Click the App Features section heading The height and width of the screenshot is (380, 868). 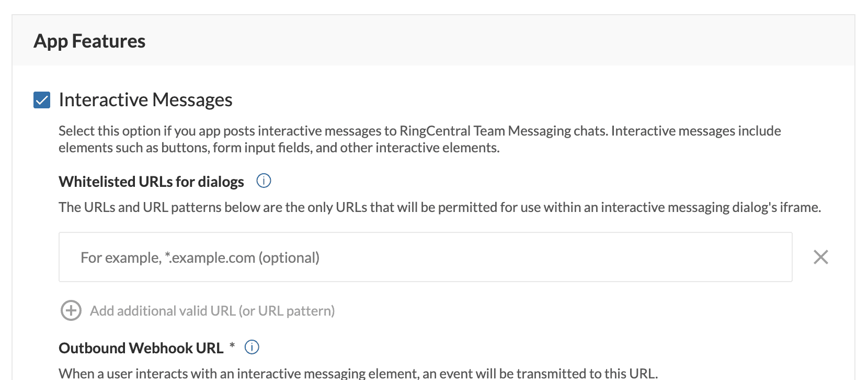pyautogui.click(x=89, y=41)
